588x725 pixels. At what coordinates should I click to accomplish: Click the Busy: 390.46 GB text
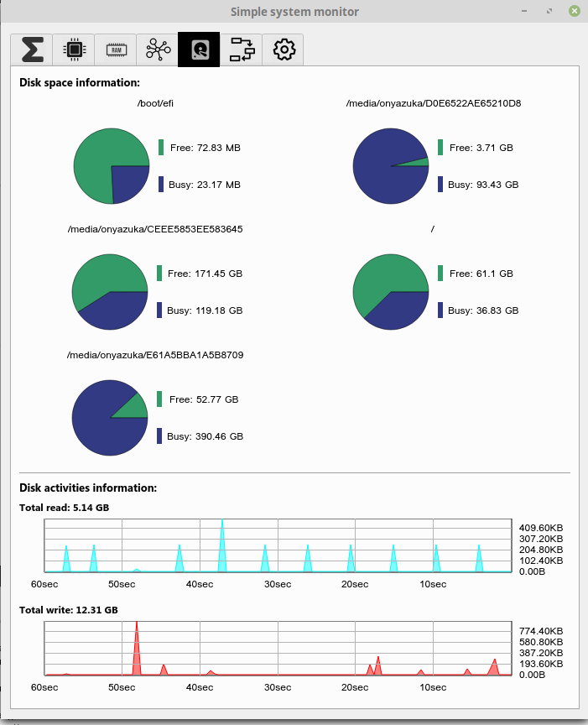(x=205, y=436)
